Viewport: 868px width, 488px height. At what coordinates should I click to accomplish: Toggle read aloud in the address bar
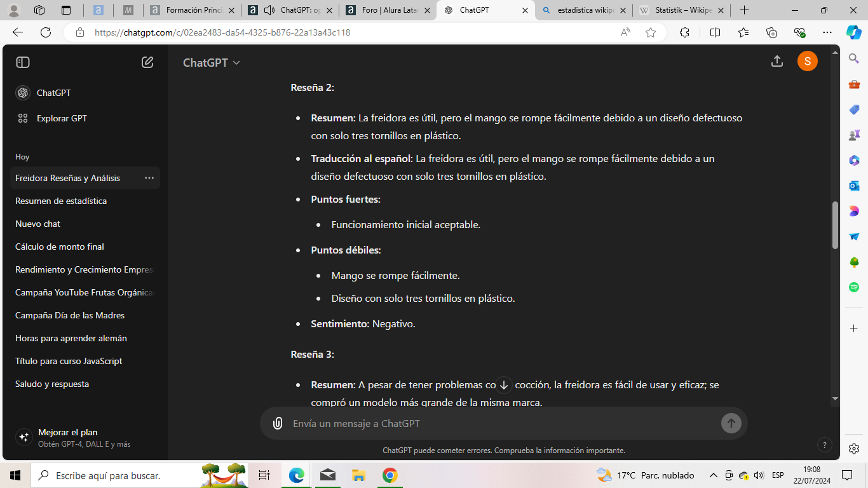(626, 32)
